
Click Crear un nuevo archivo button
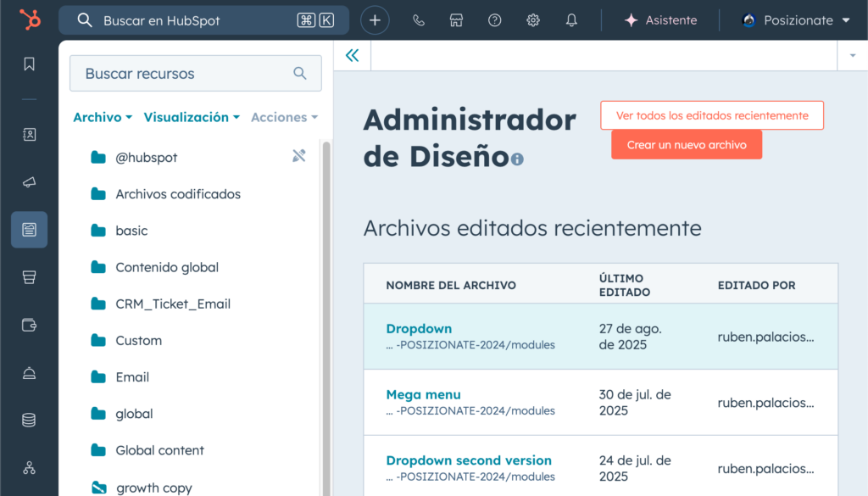(x=686, y=145)
